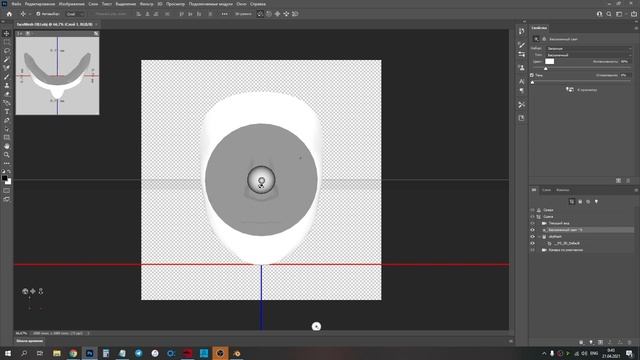Screen dimensions: 640x360
Task: Click the 3D rotate object mode icon
Action: [x=260, y=14]
